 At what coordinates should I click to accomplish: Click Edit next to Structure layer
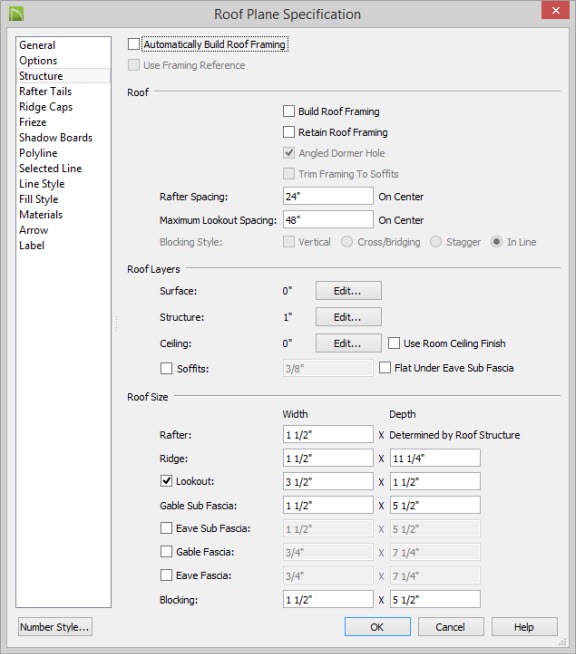pyautogui.click(x=348, y=317)
